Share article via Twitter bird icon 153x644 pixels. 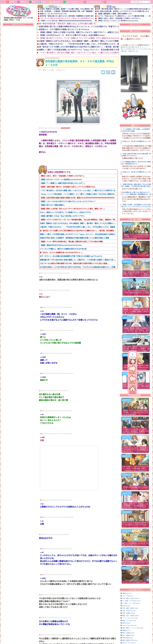[x=103, y=72]
